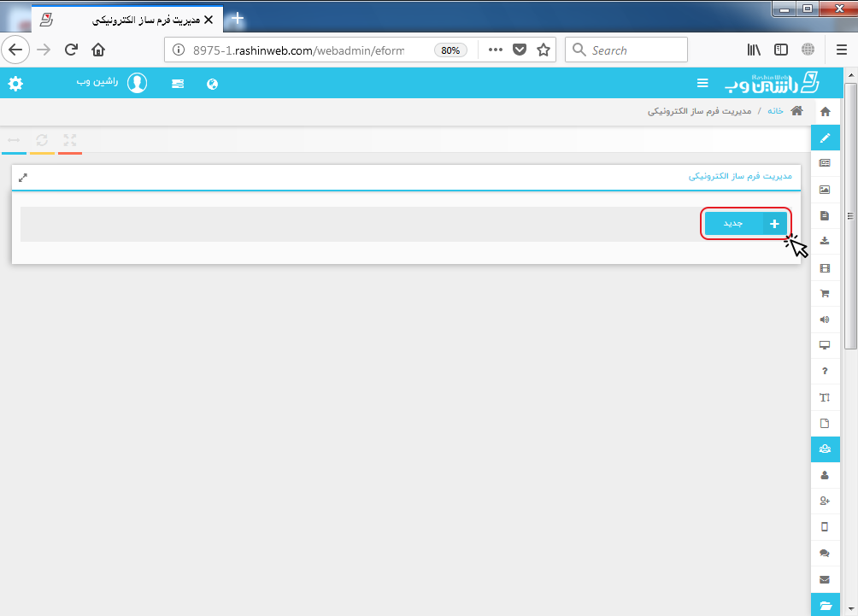Toggle the Firefox sidebar view icon

(x=781, y=50)
